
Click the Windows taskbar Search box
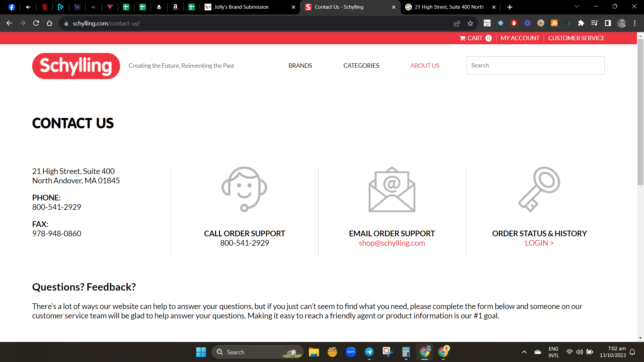pos(258,352)
